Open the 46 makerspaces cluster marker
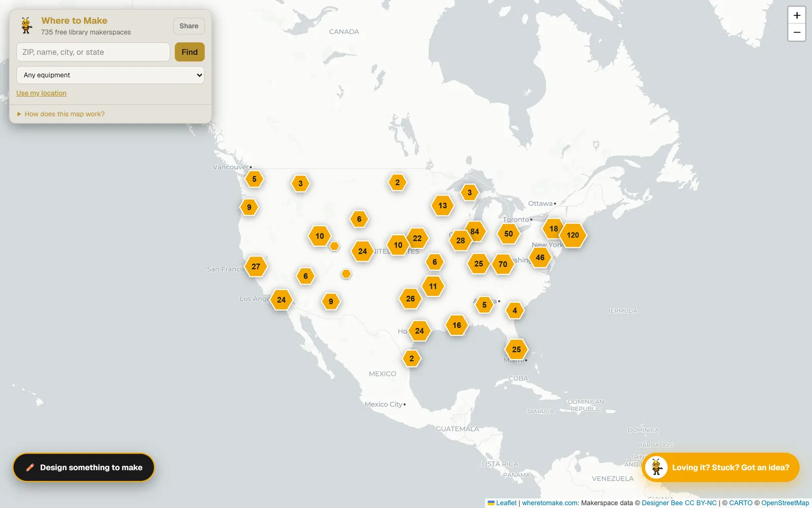This screenshot has width=812, height=508. tap(540, 258)
